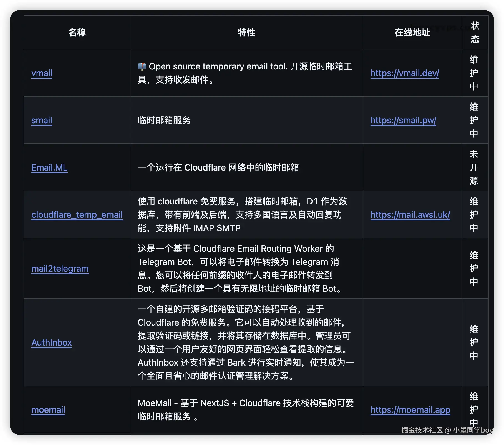Open the moemail project link
504x445 pixels.
48,410
